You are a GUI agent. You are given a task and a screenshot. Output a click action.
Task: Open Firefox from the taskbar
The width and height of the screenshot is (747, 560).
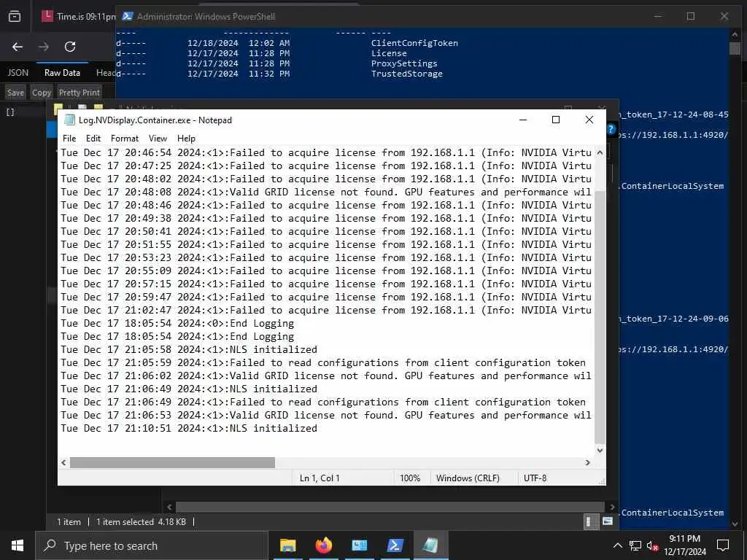[323, 545]
